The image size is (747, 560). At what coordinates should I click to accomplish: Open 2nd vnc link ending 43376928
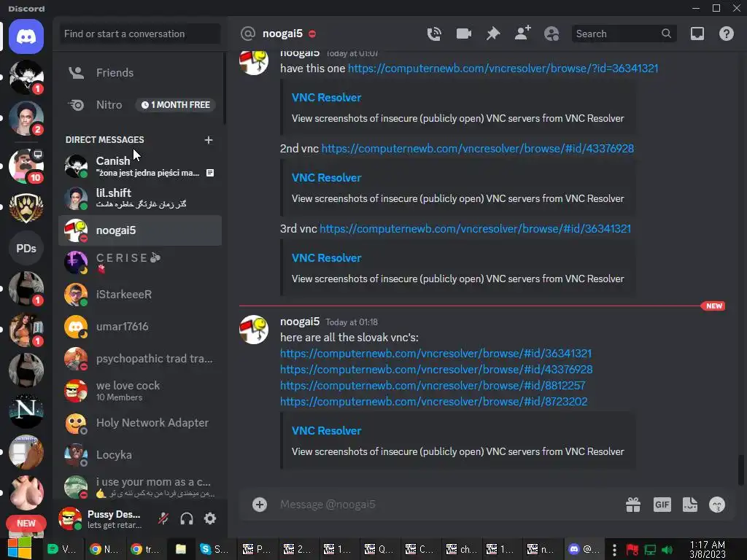(477, 149)
